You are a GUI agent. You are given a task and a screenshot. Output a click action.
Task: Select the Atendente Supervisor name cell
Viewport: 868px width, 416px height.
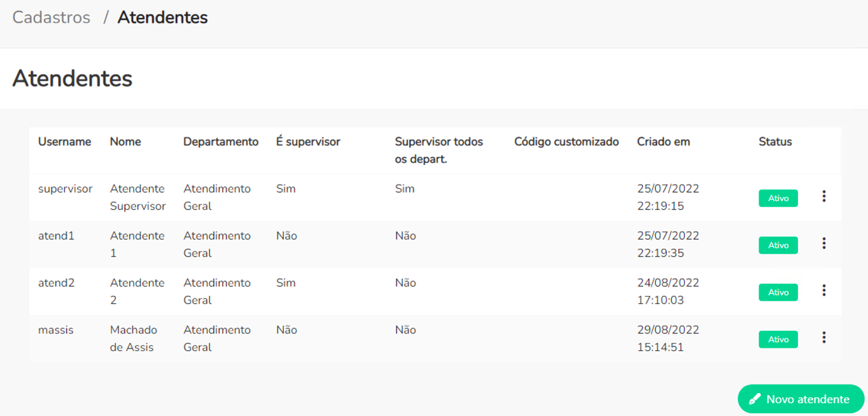coord(137,197)
